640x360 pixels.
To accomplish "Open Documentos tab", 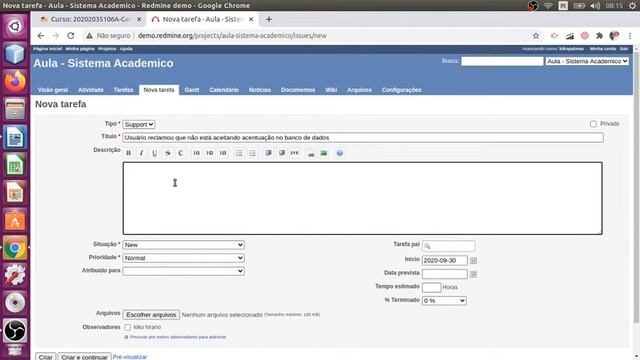I will pos(298,90).
